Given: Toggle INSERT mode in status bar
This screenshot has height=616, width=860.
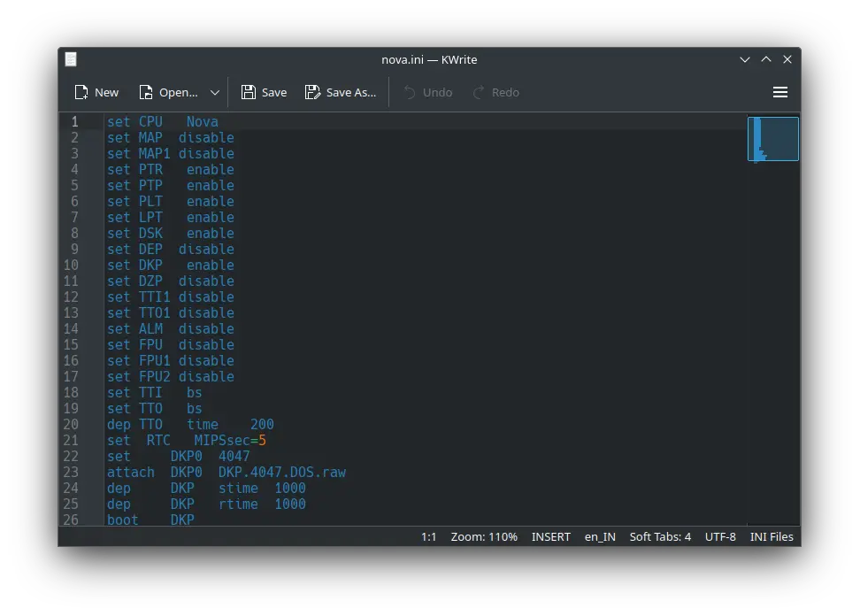Looking at the screenshot, I should 550,536.
